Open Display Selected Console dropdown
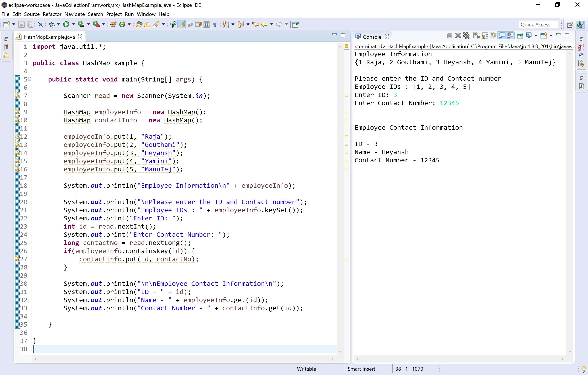 click(x=536, y=36)
